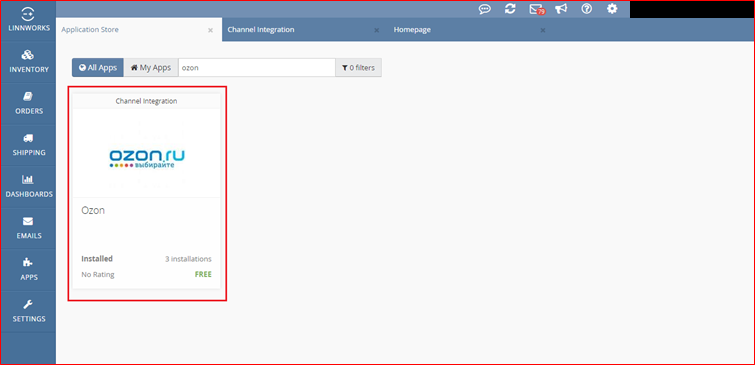Open the chat bubble icon in top bar

[484, 9]
